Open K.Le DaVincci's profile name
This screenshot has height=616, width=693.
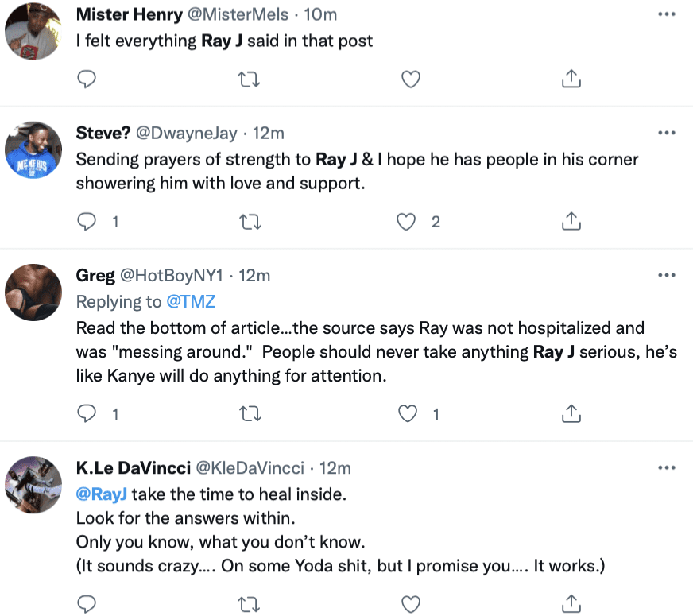click(133, 467)
